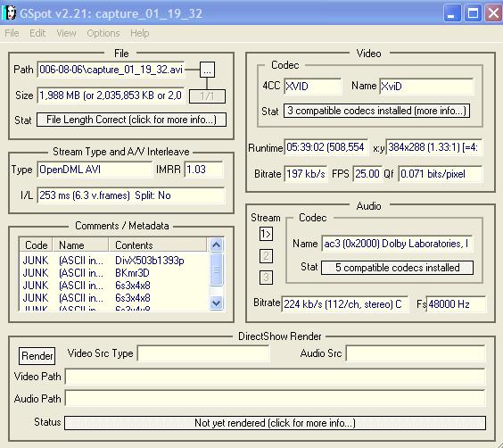Select the JUNK row containing BKmr3D
Viewport: 503px width, 448px height.
pyautogui.click(x=113, y=273)
